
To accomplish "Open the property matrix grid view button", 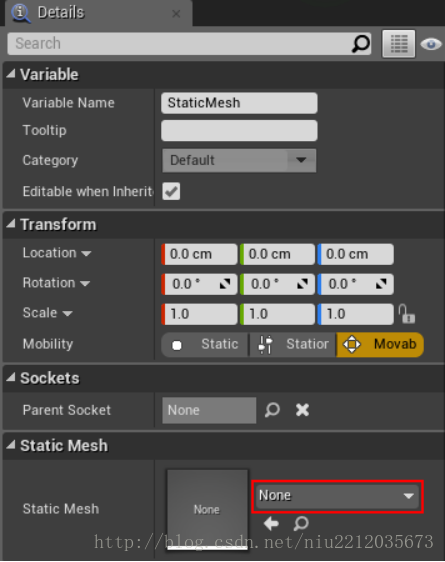I will point(399,44).
